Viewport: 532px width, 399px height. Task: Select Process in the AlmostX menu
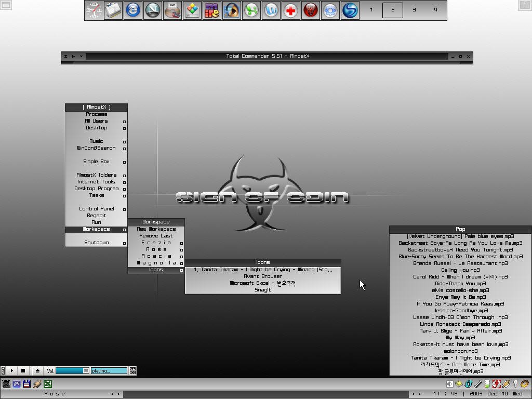pyautogui.click(x=96, y=114)
